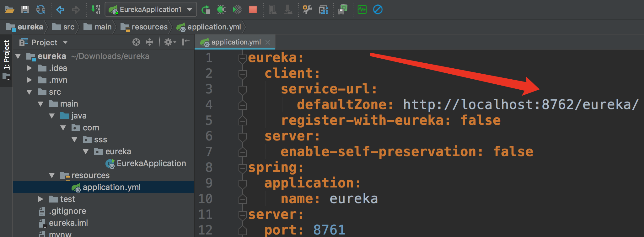Collapse the sss package arrow
This screenshot has height=237, width=644.
[75, 140]
